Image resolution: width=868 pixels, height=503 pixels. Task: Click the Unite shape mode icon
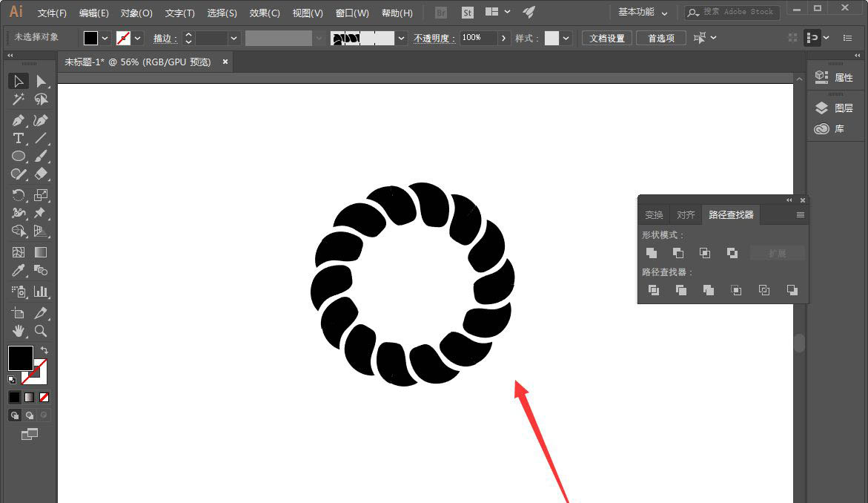click(651, 253)
